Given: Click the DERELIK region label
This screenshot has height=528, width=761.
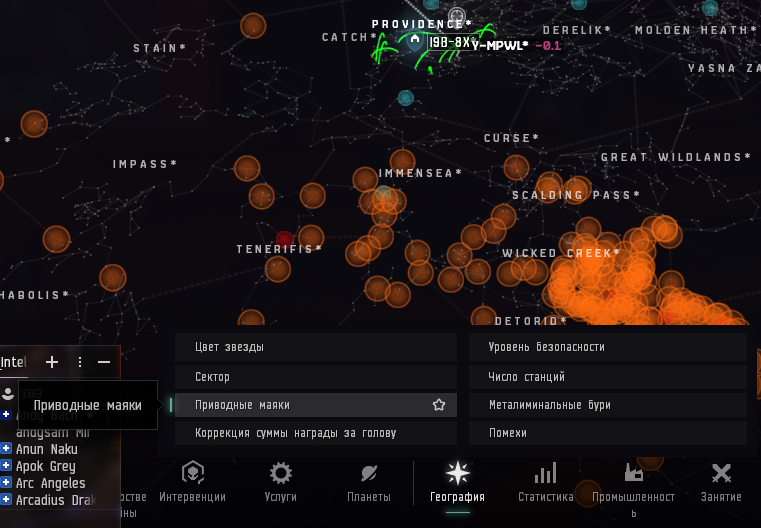Looking at the screenshot, I should [577, 30].
